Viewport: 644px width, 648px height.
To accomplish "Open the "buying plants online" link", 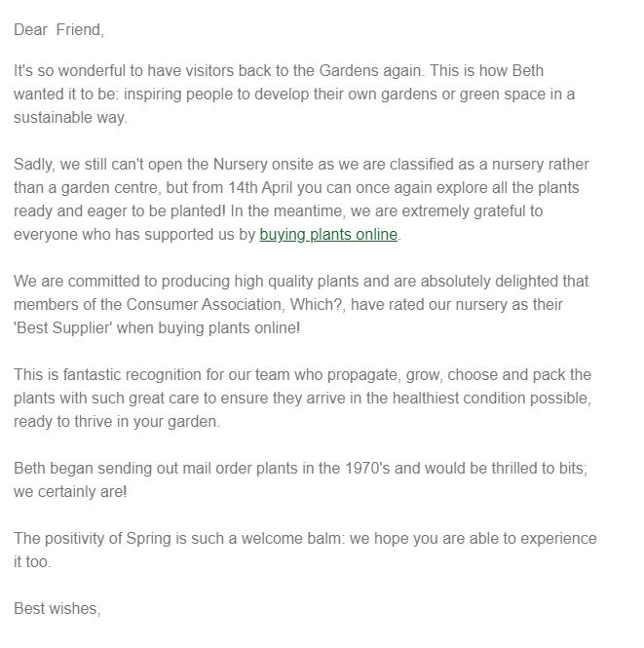I will tap(328, 235).
